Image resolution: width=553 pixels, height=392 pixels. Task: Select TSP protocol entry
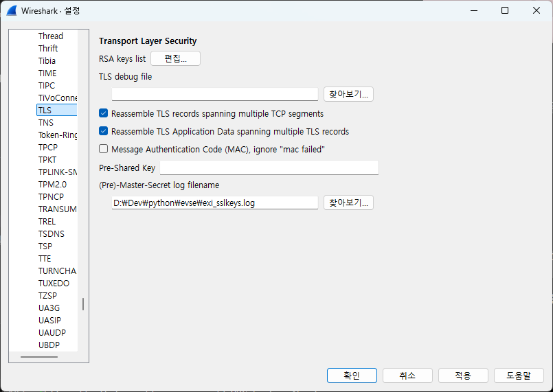pyautogui.click(x=45, y=246)
